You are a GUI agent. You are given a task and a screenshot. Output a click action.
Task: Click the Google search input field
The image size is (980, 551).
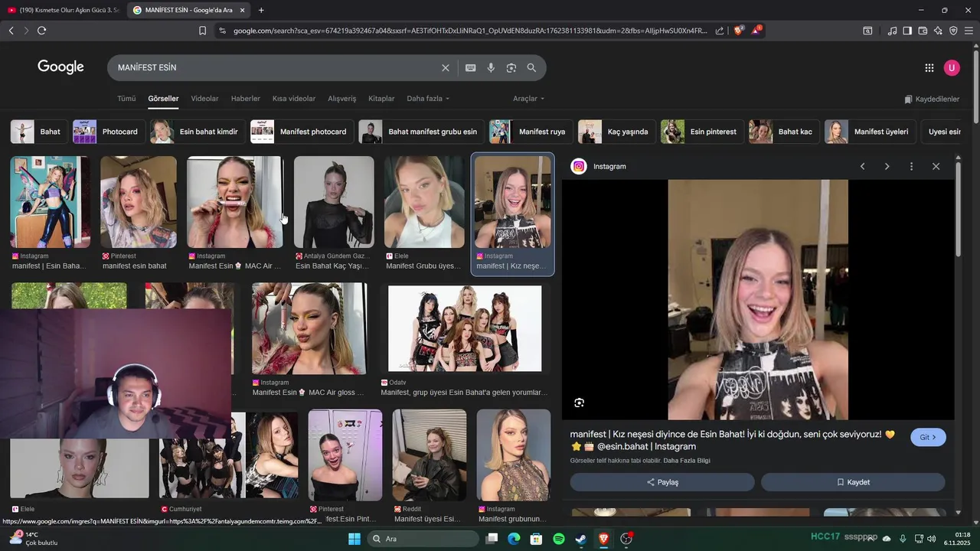pyautogui.click(x=276, y=68)
